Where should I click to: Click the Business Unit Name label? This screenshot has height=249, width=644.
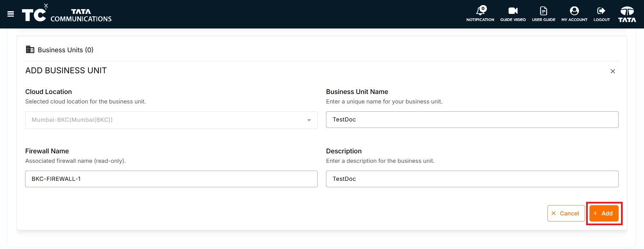[357, 92]
